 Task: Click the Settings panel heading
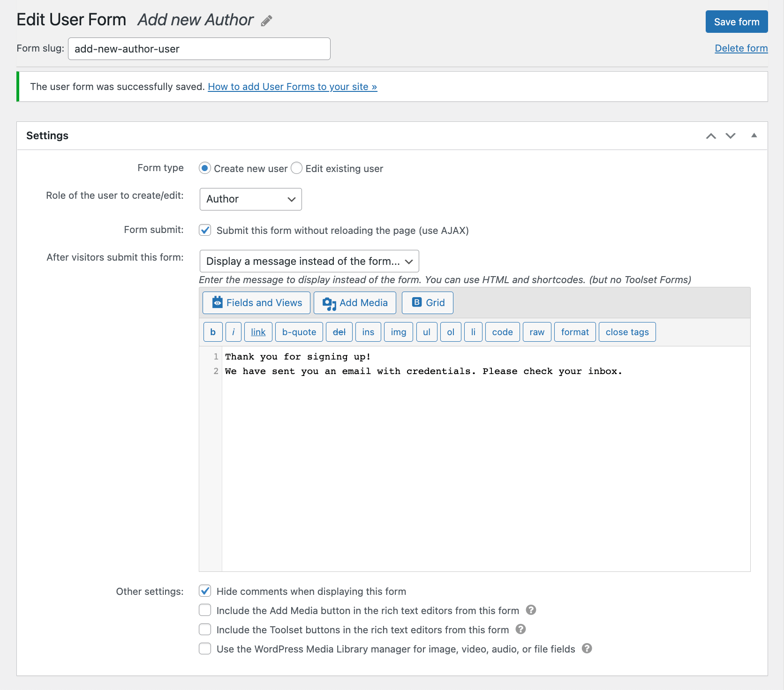47,135
